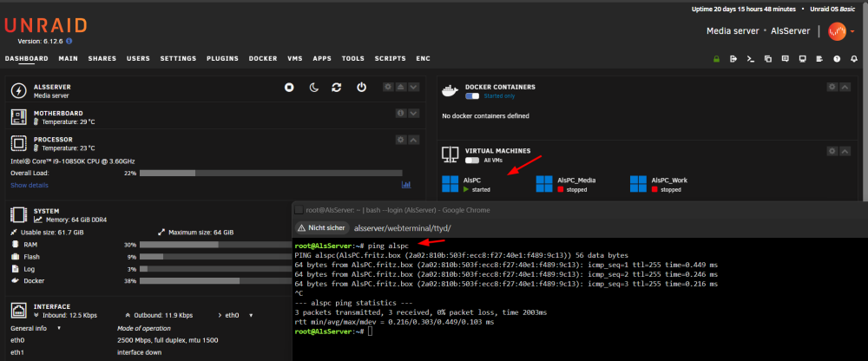Collapse the Processor panel chevron

[413, 140]
